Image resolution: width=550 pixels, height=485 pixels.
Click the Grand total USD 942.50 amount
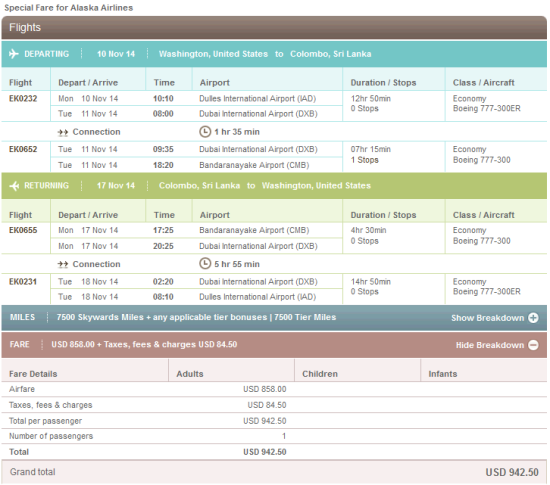[512, 472]
